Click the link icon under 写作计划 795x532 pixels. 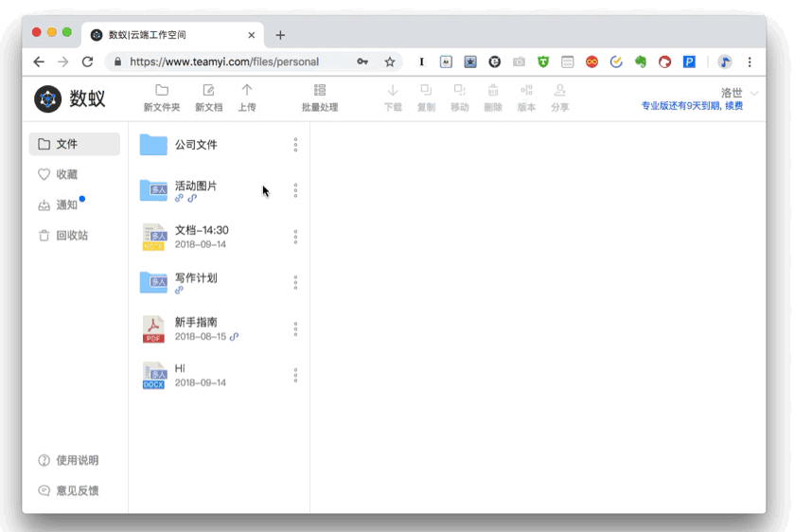(x=179, y=290)
